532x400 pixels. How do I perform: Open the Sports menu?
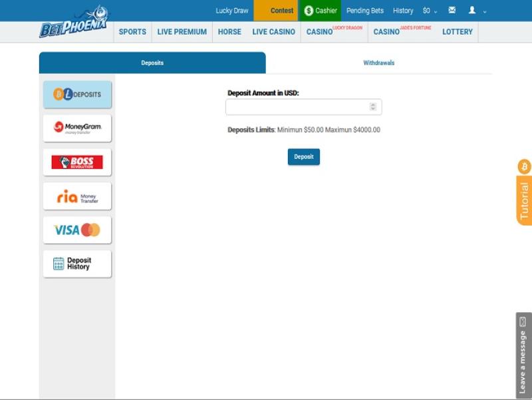coord(132,32)
